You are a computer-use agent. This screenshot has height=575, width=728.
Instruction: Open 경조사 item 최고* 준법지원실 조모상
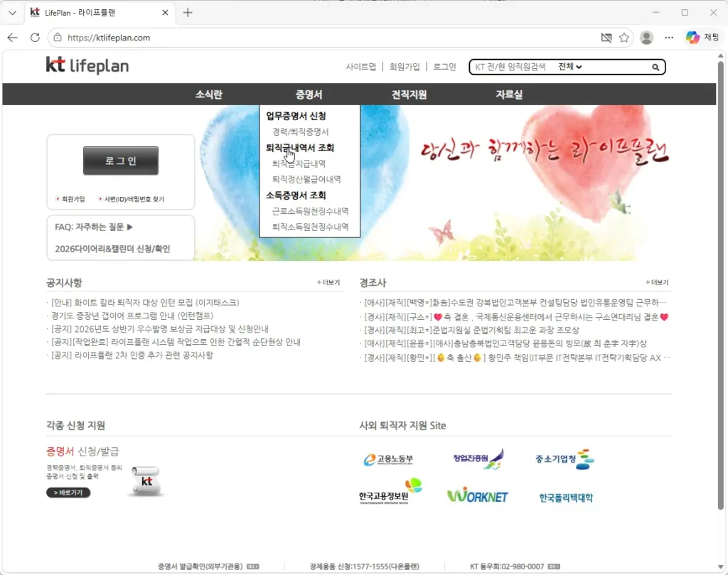click(x=471, y=330)
